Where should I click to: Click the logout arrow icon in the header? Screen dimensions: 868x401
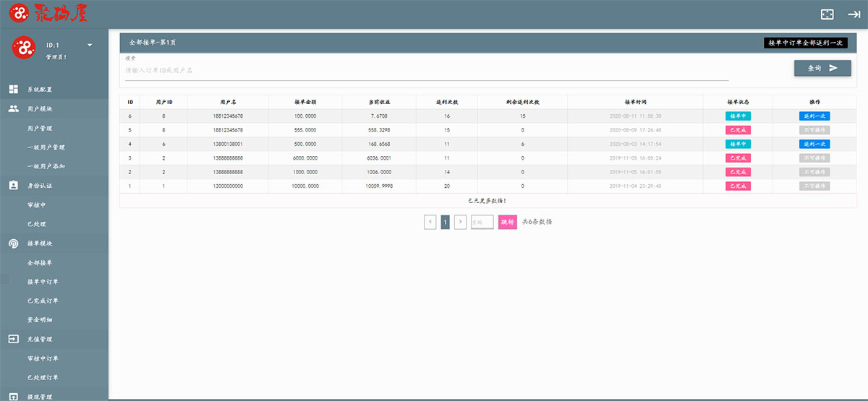click(854, 14)
